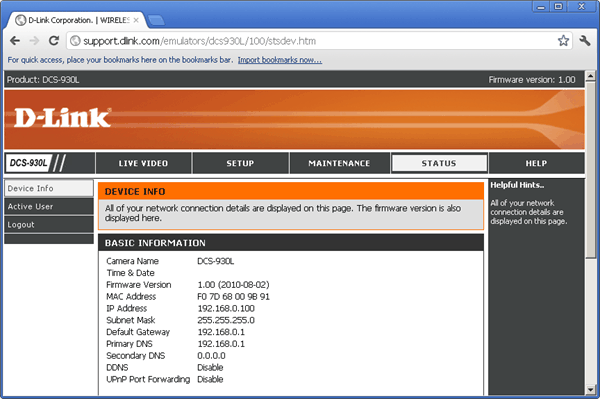Click the Firmware Version value 1.00 (2010-08-02)
The width and height of the screenshot is (600, 399).
[233, 285]
